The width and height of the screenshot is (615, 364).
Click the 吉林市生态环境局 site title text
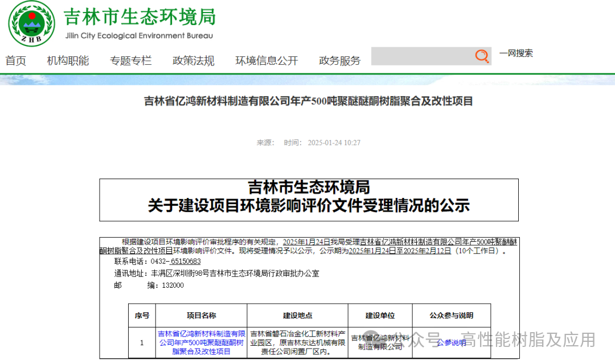click(140, 17)
